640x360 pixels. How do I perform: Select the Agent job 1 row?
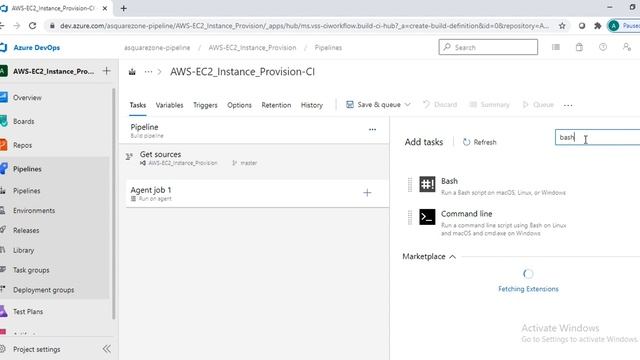tap(257, 193)
